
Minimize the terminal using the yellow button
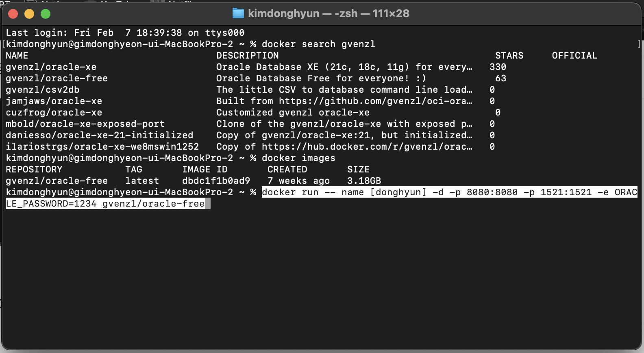(29, 14)
